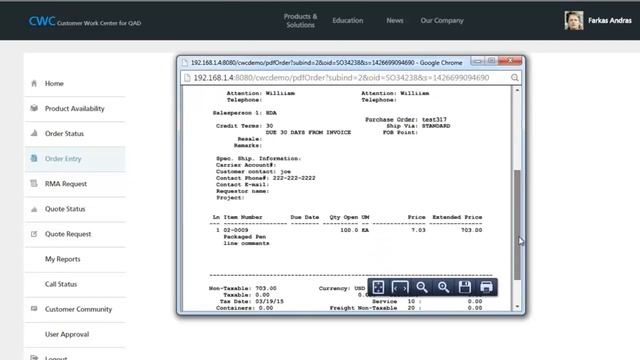
Task: Click the Product Availability box icon
Action: click(34, 108)
